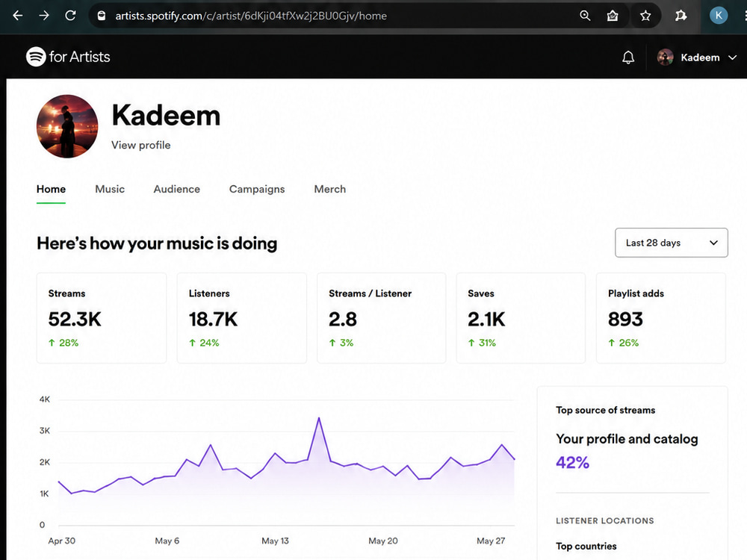The height and width of the screenshot is (560, 747).
Task: Click the Top source of streams label
Action: point(606,410)
